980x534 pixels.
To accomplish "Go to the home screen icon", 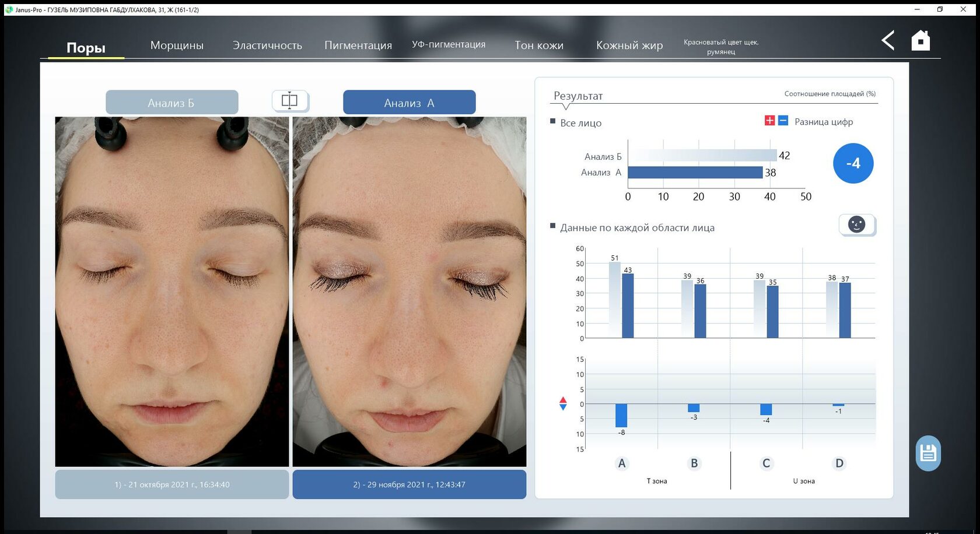I will pos(921,40).
